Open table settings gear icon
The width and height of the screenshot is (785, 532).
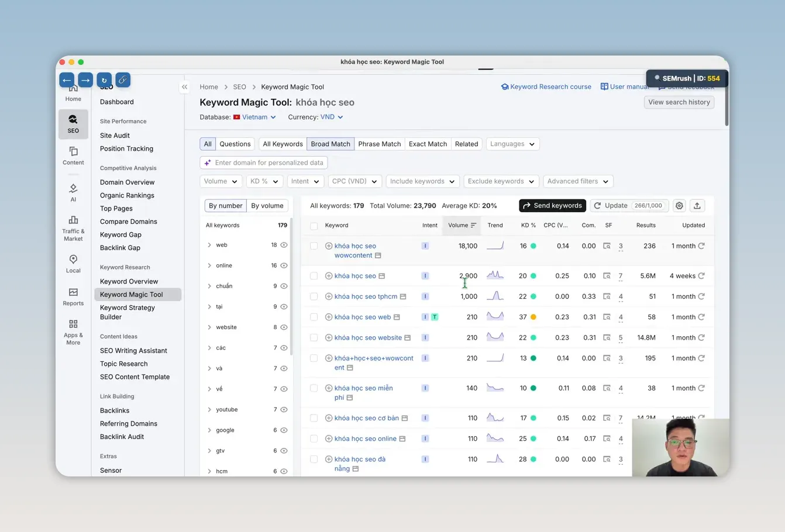click(679, 206)
